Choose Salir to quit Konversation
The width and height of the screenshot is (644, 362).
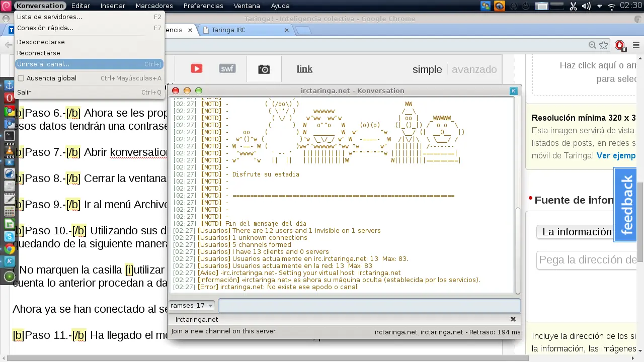(x=89, y=93)
